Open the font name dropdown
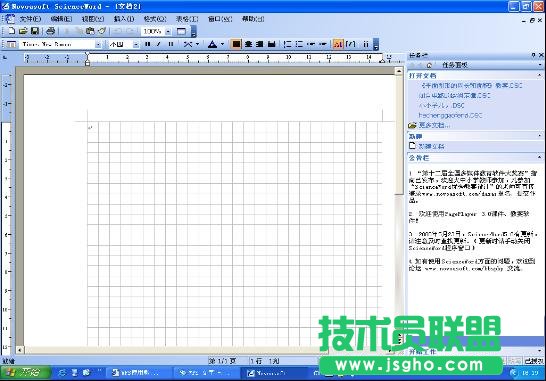The image size is (546, 381). point(99,45)
